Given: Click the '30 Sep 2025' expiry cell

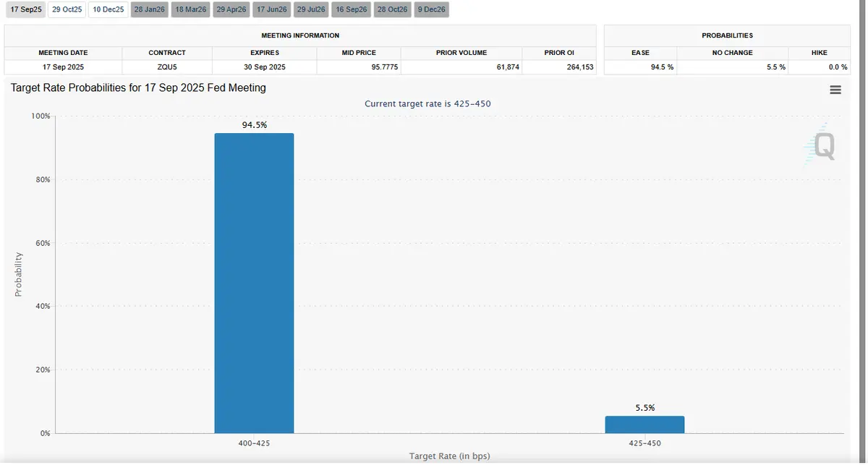Looking at the screenshot, I should click(x=265, y=67).
